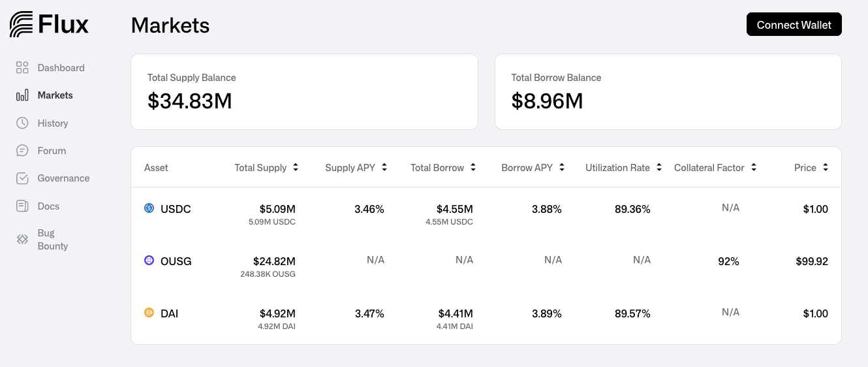Sort by Total Supply arrows
Viewport: 868px width, 367px height.
pyautogui.click(x=296, y=167)
